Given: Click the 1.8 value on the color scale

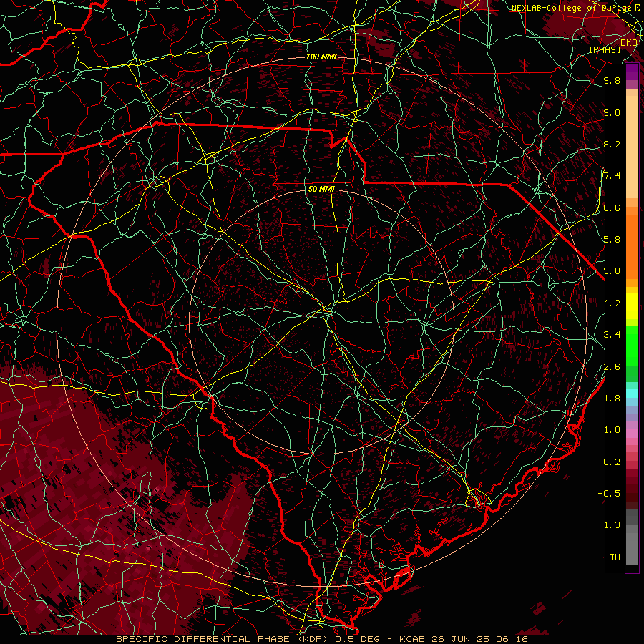Looking at the screenshot, I should tap(612, 399).
